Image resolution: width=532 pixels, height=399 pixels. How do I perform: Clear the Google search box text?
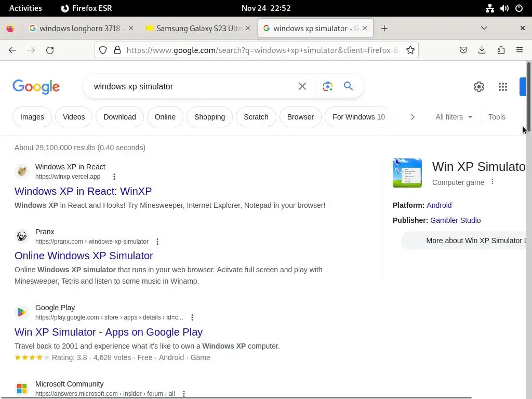[302, 87]
